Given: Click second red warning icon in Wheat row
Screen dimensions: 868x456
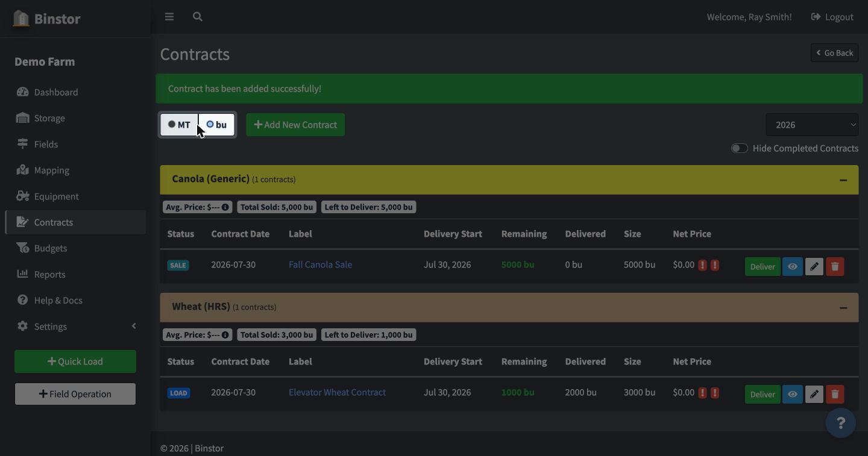Looking at the screenshot, I should pos(715,393).
